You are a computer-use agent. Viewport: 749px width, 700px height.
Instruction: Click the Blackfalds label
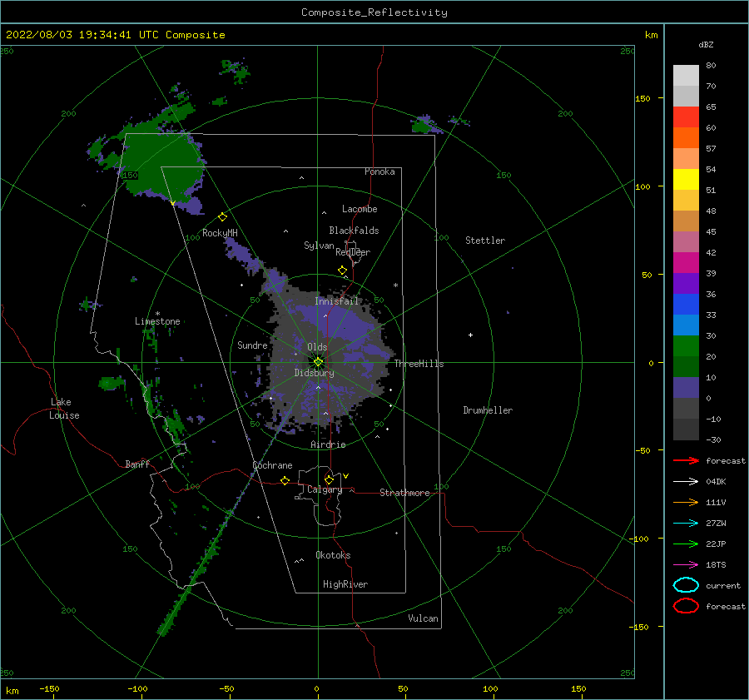point(354,231)
